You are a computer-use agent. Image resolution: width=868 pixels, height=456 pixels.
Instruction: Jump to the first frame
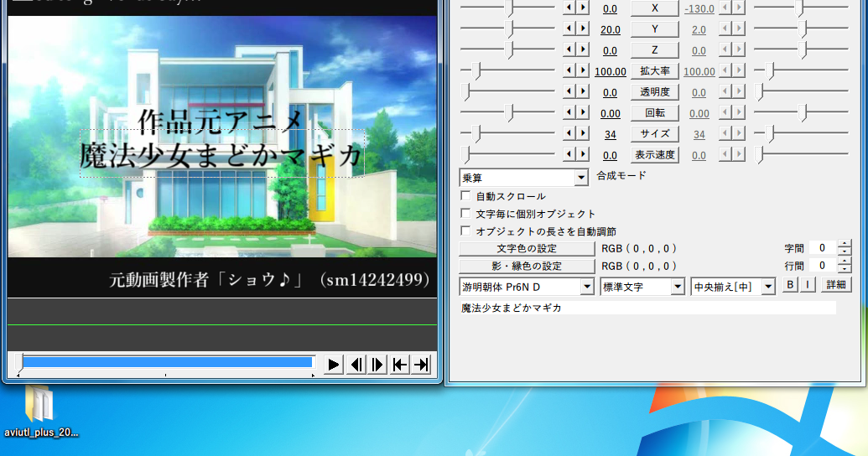click(x=399, y=365)
